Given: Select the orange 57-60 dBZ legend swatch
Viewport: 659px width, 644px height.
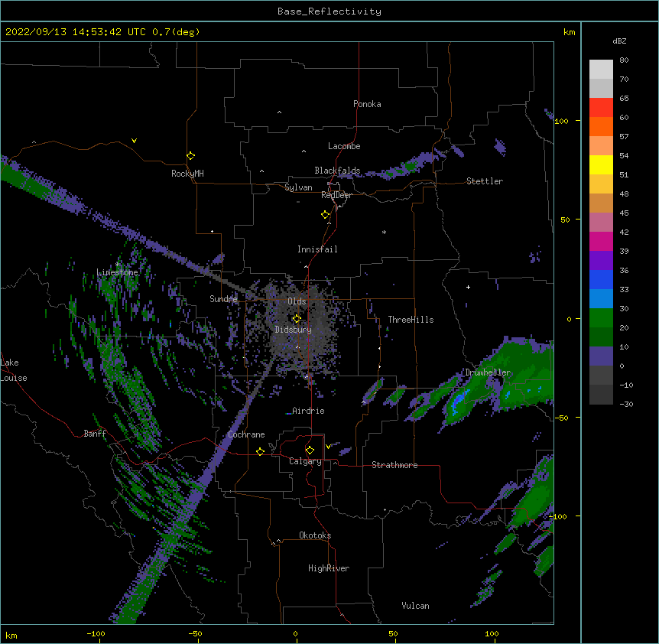Looking at the screenshot, I should (x=601, y=126).
